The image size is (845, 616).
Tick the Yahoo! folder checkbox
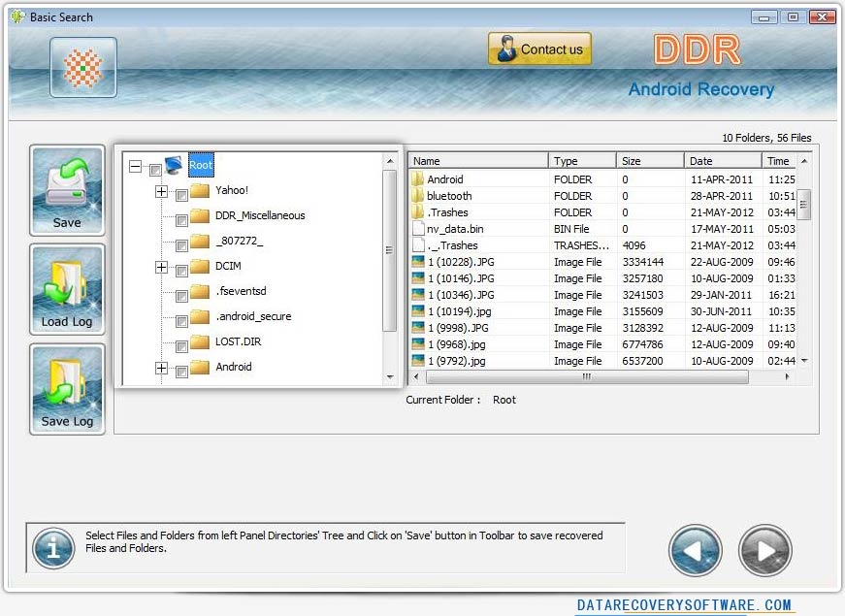click(x=181, y=195)
